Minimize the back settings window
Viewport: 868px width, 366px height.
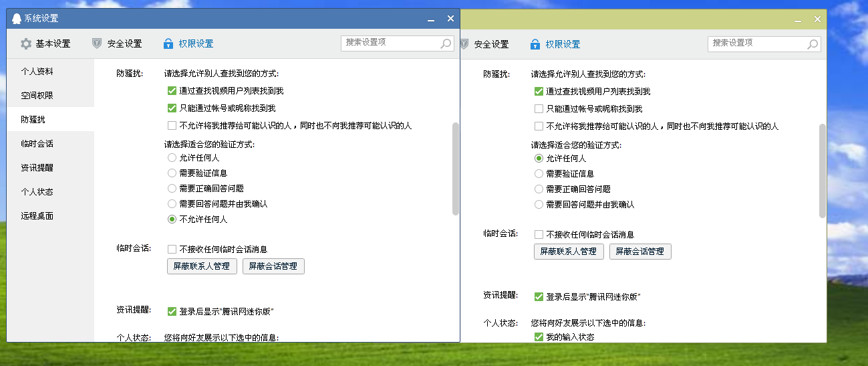pos(798,20)
